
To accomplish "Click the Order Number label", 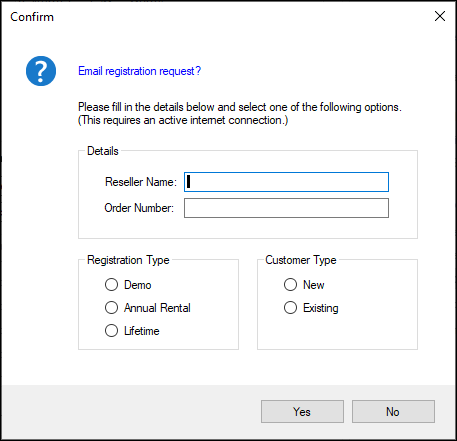I will (x=139, y=208).
